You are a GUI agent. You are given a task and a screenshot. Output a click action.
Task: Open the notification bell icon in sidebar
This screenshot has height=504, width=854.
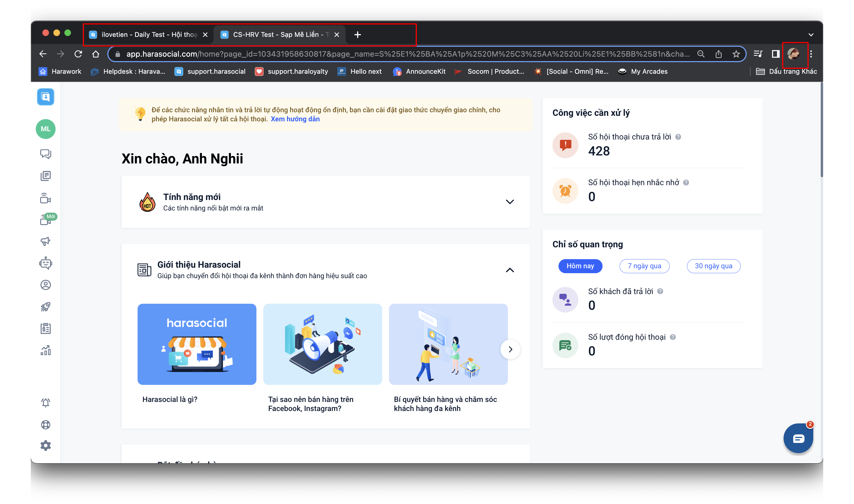coord(45,403)
